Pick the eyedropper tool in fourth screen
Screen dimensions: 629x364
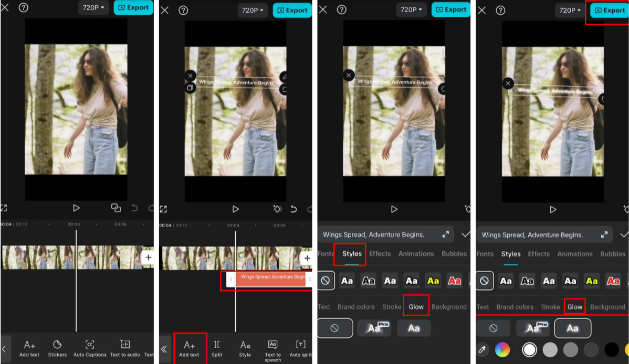[x=482, y=349]
